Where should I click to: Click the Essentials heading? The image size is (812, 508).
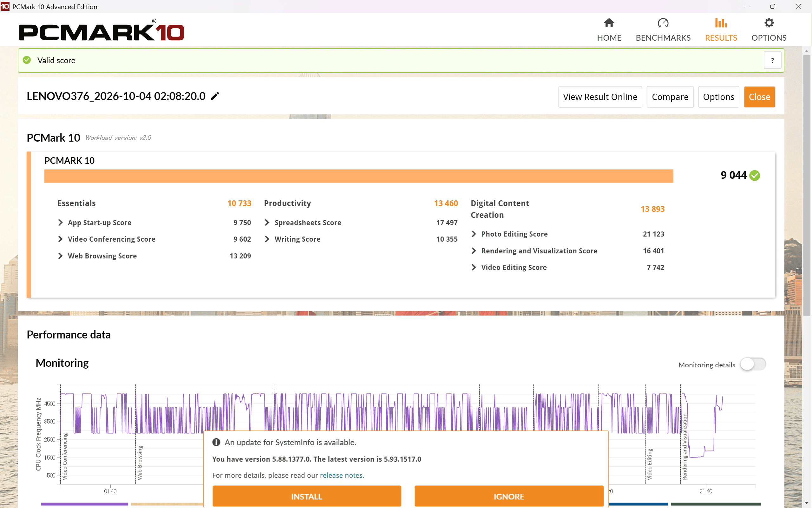click(76, 203)
